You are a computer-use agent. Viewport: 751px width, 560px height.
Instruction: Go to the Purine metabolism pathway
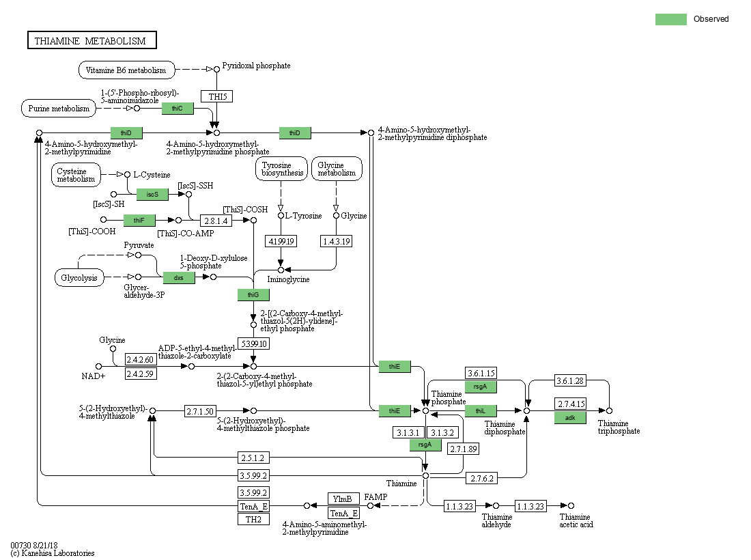click(59, 109)
